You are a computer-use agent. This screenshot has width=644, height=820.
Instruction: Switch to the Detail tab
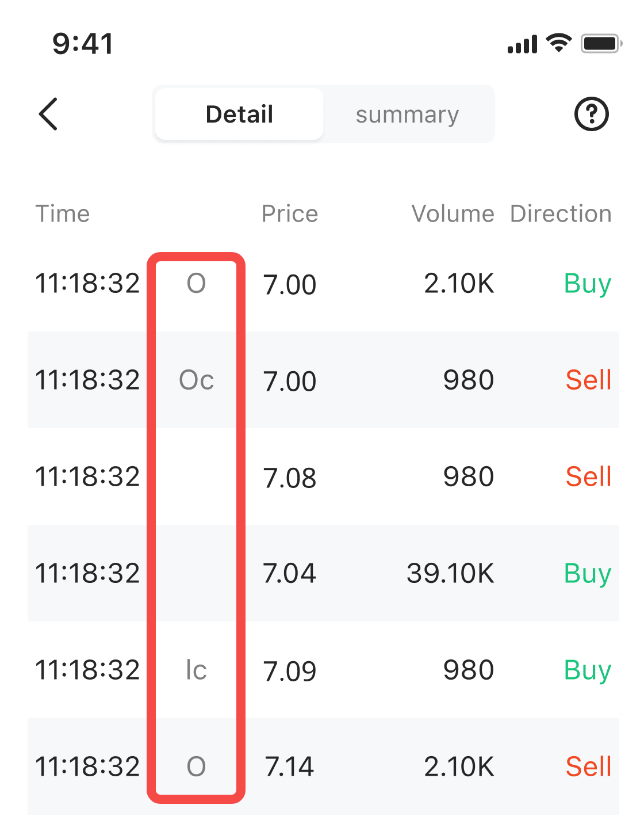[x=239, y=114]
